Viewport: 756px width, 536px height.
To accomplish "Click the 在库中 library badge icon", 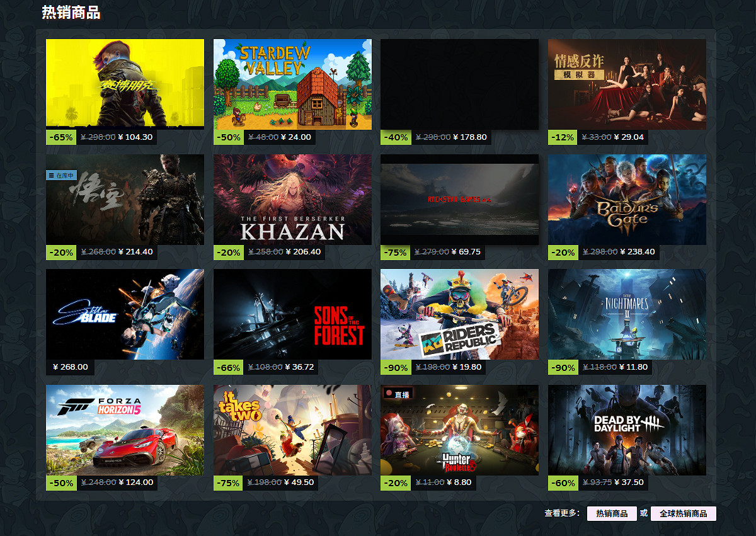I will [x=52, y=175].
